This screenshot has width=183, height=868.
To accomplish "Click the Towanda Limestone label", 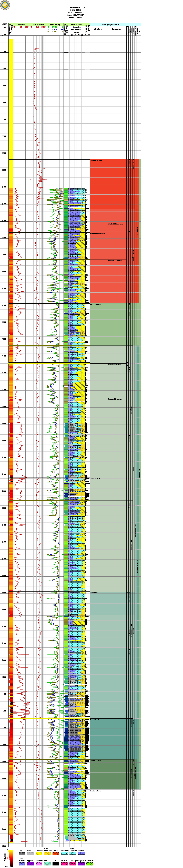I will click(97, 233).
